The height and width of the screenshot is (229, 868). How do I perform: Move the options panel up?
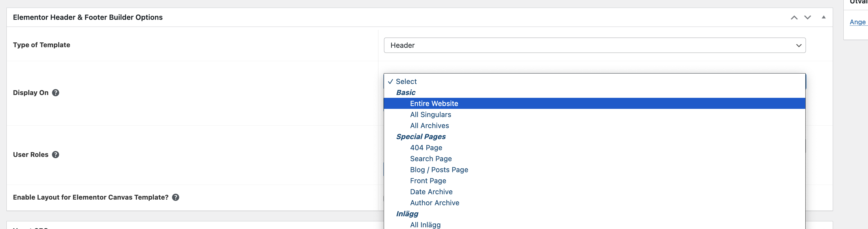point(794,18)
